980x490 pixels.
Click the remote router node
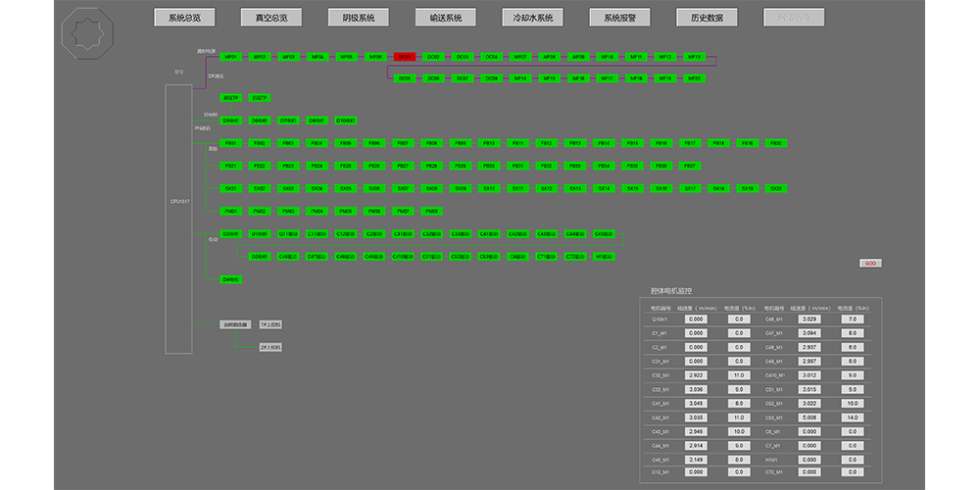(235, 324)
